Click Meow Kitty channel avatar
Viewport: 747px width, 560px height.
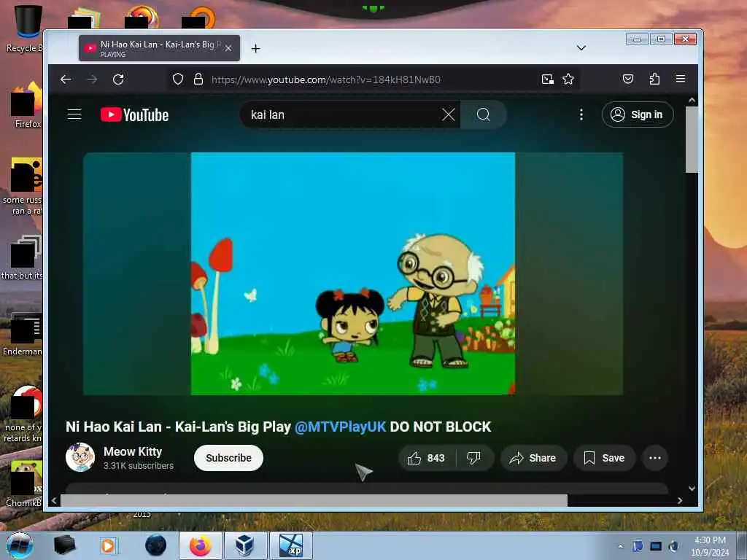click(80, 457)
